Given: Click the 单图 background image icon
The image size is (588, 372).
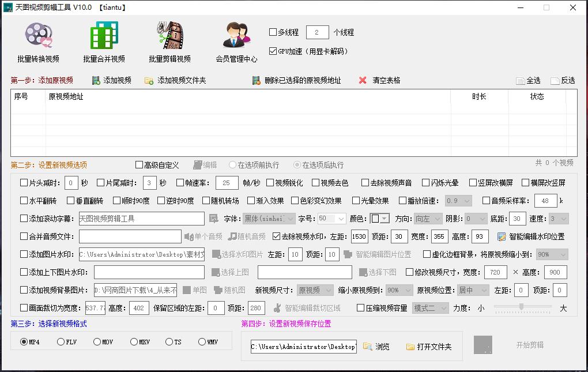Looking at the screenshot, I should pyautogui.click(x=187, y=290).
